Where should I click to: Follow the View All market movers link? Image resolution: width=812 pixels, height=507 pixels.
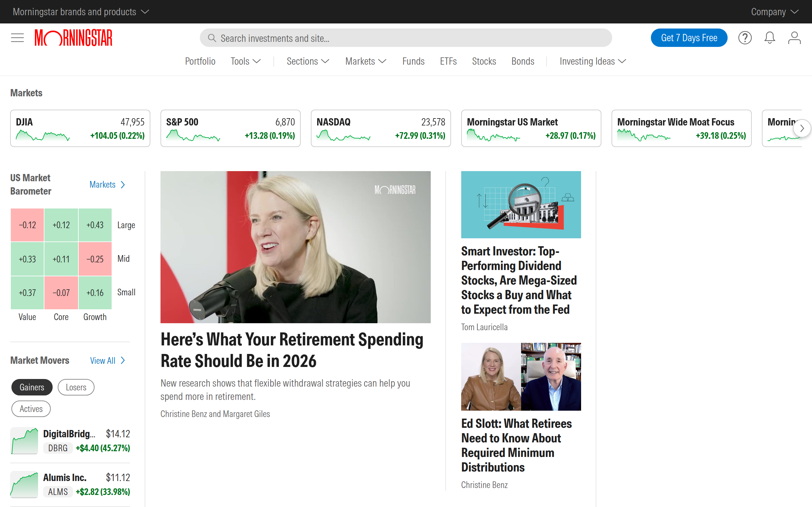pos(108,361)
